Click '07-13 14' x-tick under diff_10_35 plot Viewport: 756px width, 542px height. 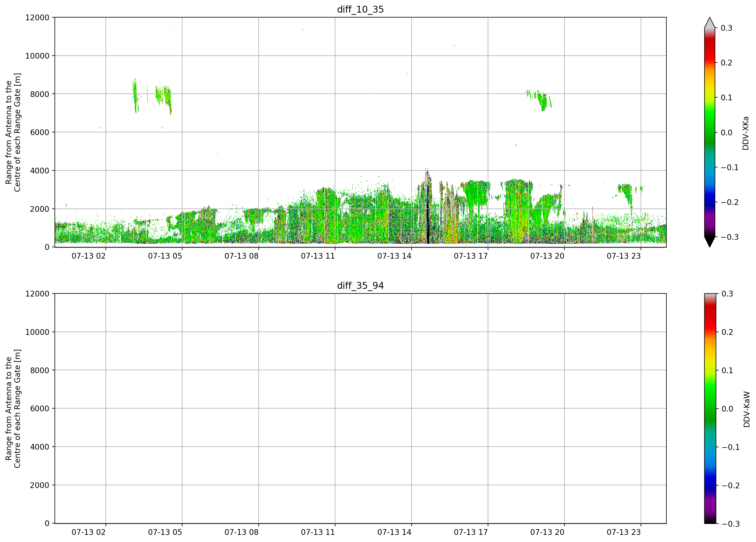(x=394, y=256)
